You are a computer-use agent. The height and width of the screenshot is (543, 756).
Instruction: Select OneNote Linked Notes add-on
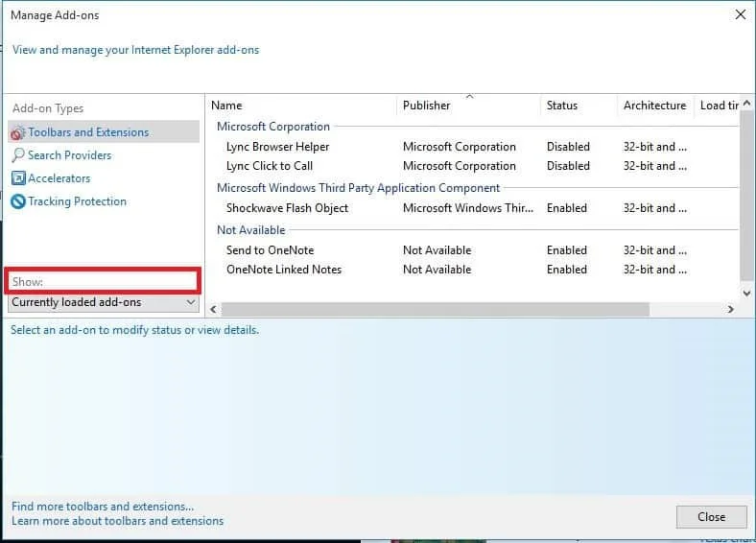[283, 270]
